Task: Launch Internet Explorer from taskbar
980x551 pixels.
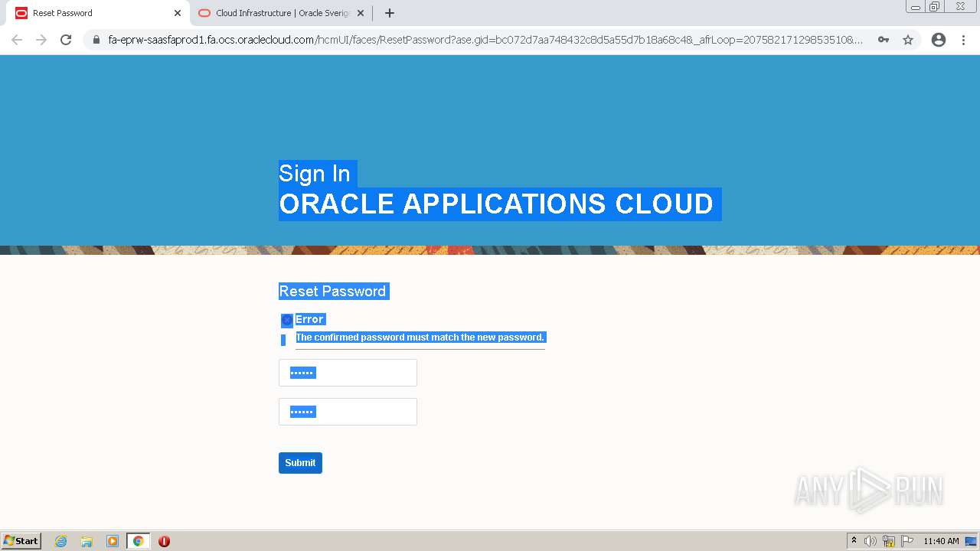Action: 60,541
